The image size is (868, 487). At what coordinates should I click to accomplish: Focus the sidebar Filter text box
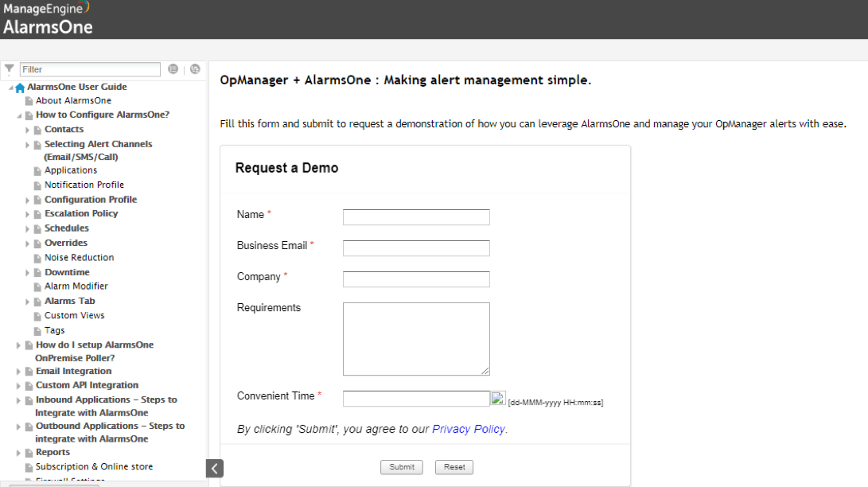[x=90, y=69]
